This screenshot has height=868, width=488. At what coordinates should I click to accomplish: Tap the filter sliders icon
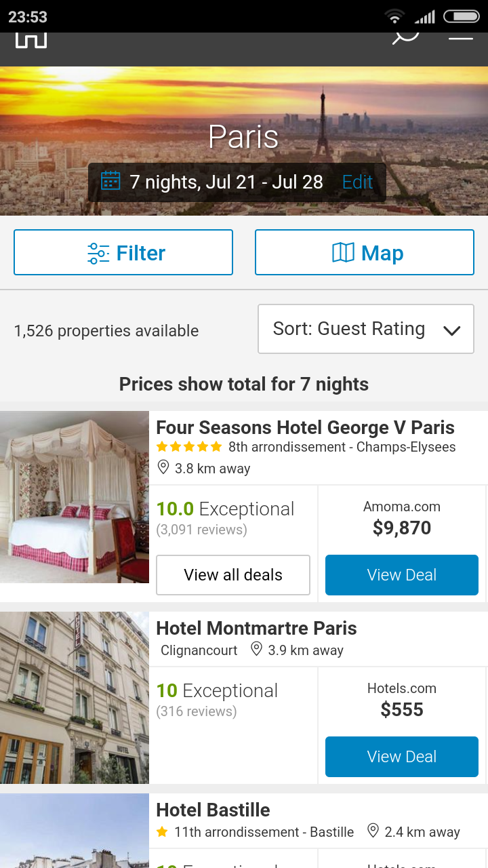[98, 253]
